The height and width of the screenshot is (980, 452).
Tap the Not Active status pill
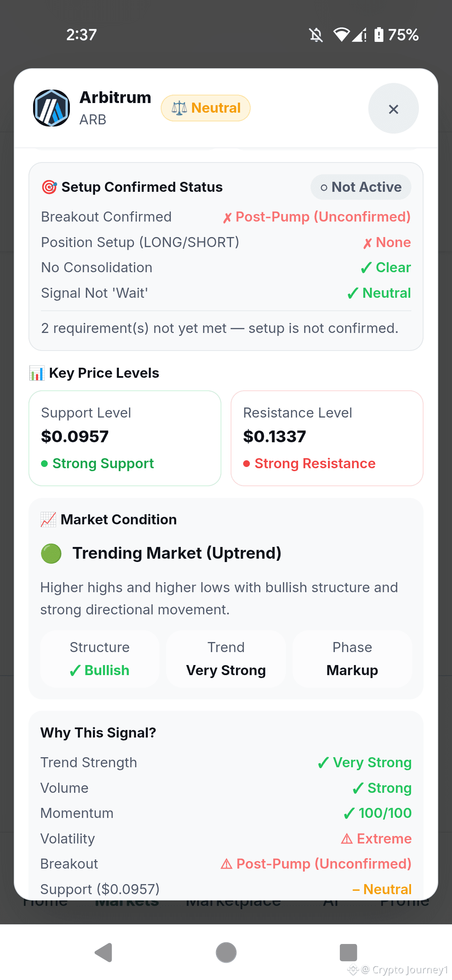pos(361,187)
